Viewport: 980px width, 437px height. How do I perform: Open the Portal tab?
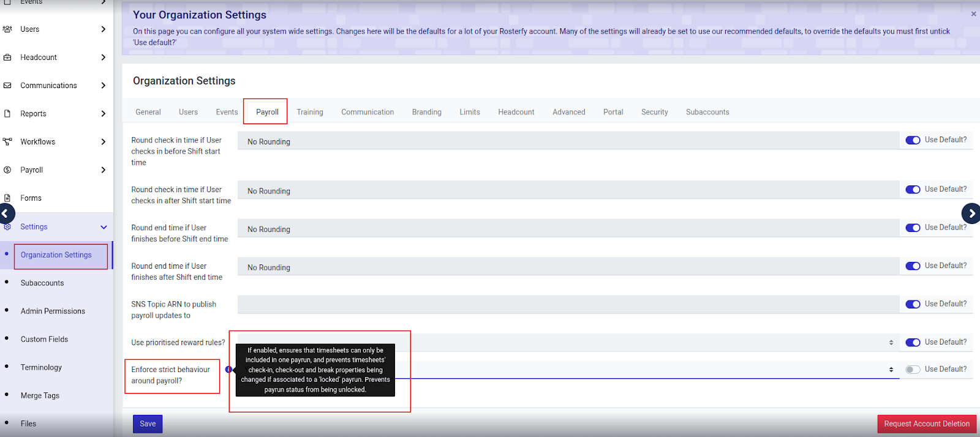tap(613, 112)
